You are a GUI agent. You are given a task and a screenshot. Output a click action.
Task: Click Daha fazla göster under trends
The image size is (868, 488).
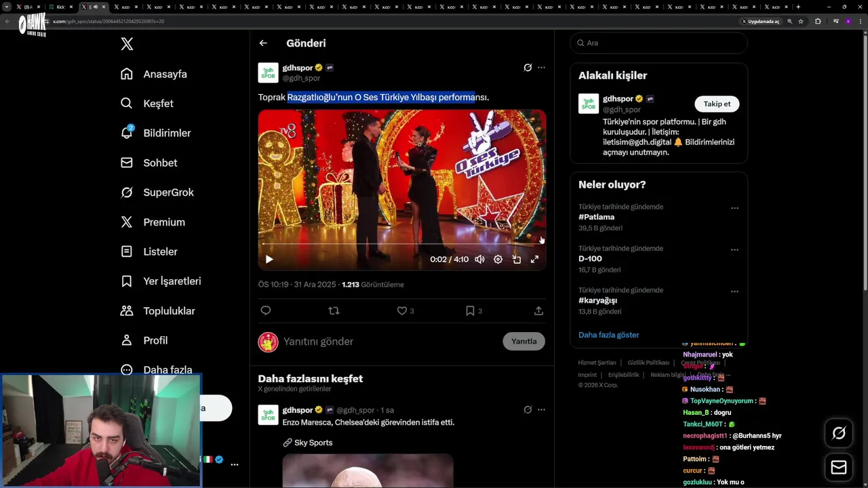tap(608, 335)
